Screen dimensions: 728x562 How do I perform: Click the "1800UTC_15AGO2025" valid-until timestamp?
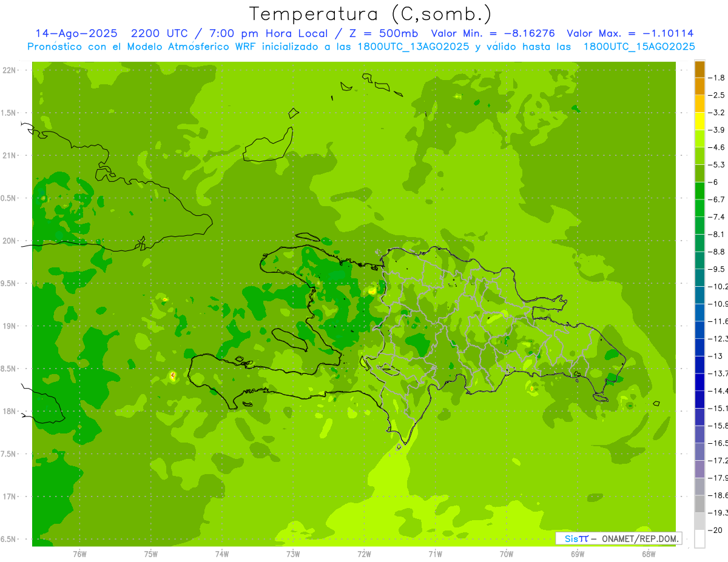pos(638,47)
